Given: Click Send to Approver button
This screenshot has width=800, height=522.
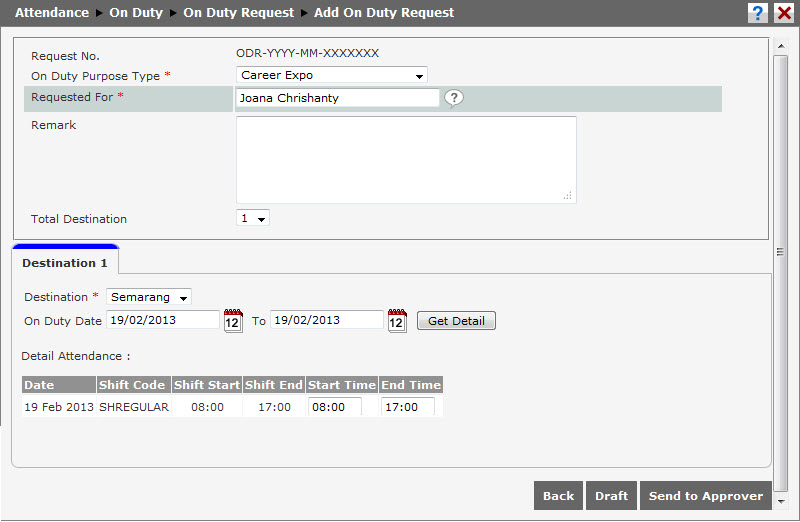Looking at the screenshot, I should (x=706, y=496).
